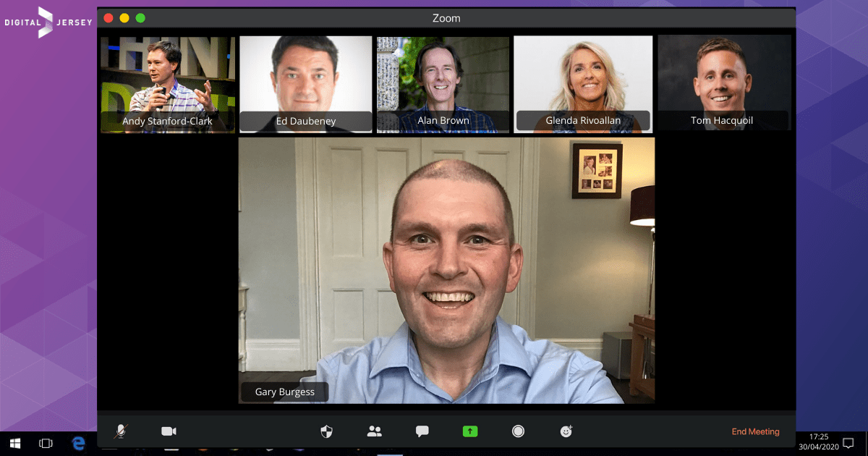Click the Alan Brown name label
This screenshot has height=456, width=868.
point(443,121)
